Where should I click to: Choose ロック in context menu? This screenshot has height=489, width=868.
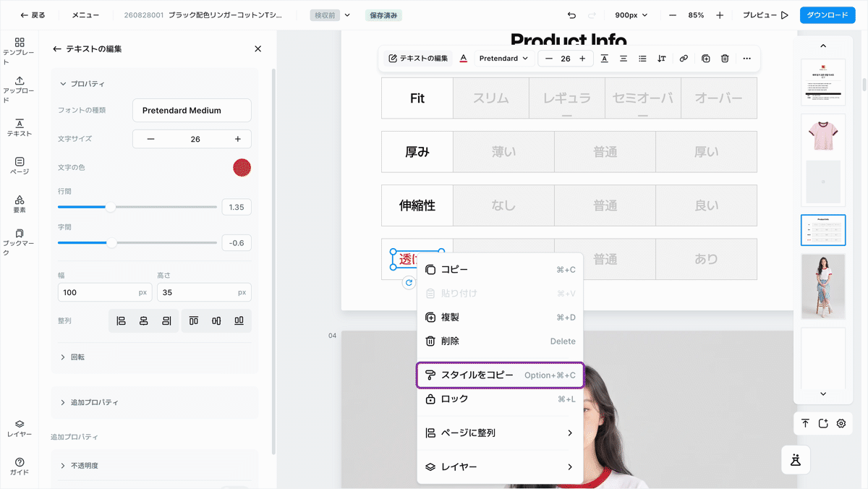click(500, 399)
